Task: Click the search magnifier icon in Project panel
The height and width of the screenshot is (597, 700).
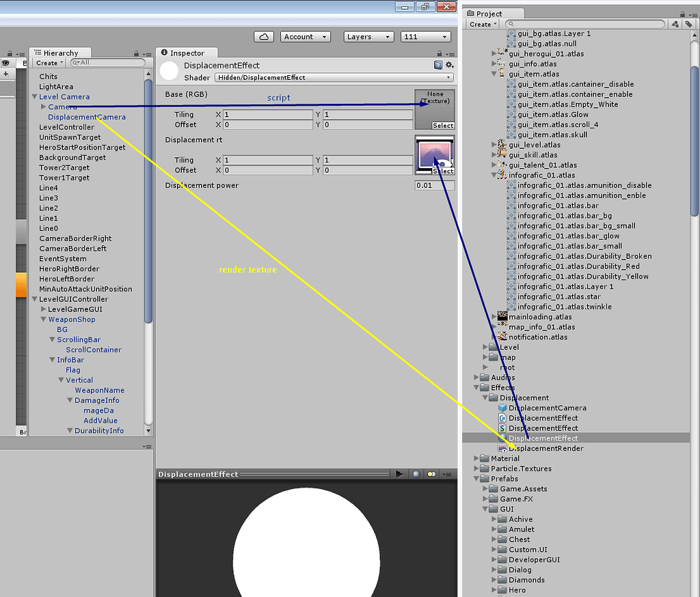Action: click(511, 23)
